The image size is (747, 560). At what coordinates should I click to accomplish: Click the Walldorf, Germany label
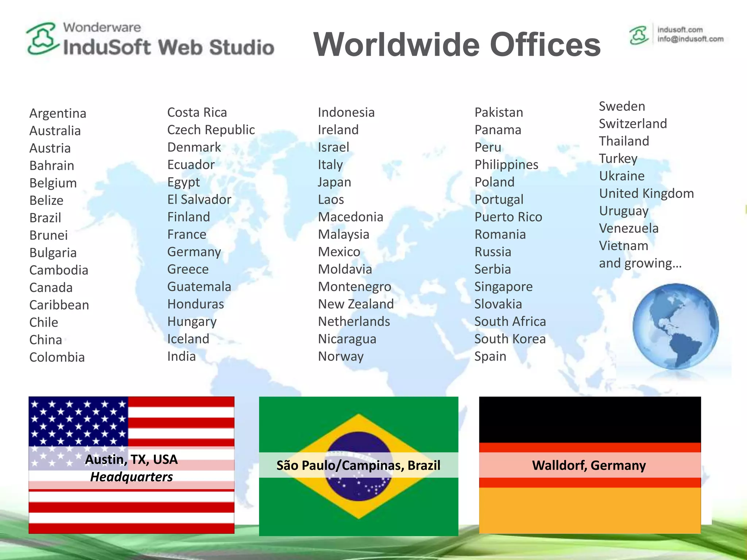click(589, 465)
